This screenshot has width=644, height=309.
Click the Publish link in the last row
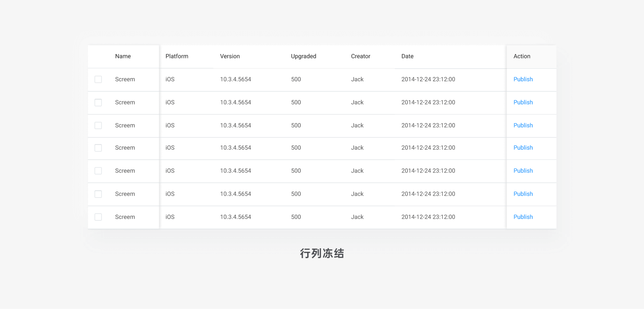[523, 217]
